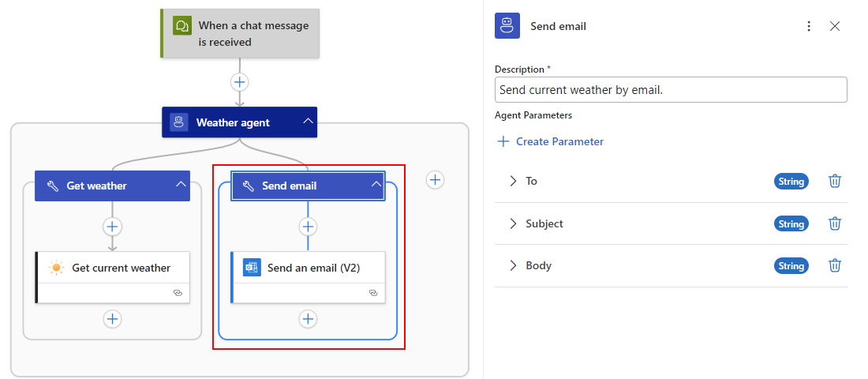Screen dimensions: 868x379
Task: Click the Weather agent robot icon
Action: 178,122
